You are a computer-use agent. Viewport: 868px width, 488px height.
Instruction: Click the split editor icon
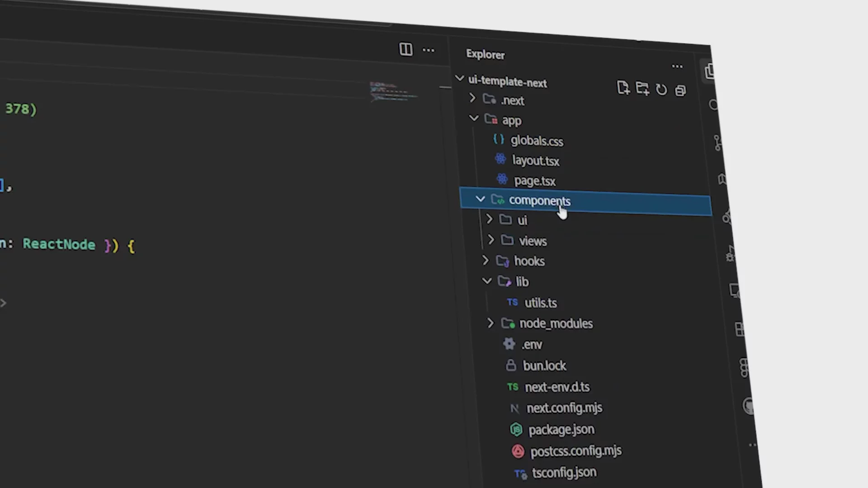(x=406, y=49)
